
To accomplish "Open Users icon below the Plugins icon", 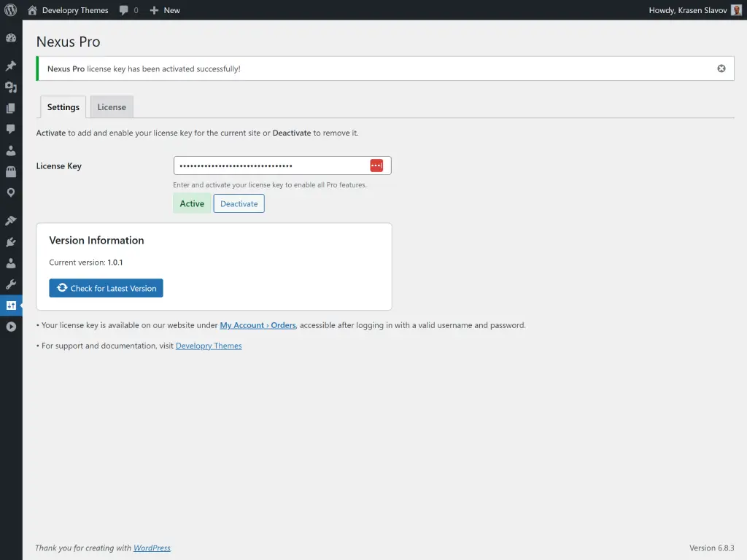I will pos(11,262).
